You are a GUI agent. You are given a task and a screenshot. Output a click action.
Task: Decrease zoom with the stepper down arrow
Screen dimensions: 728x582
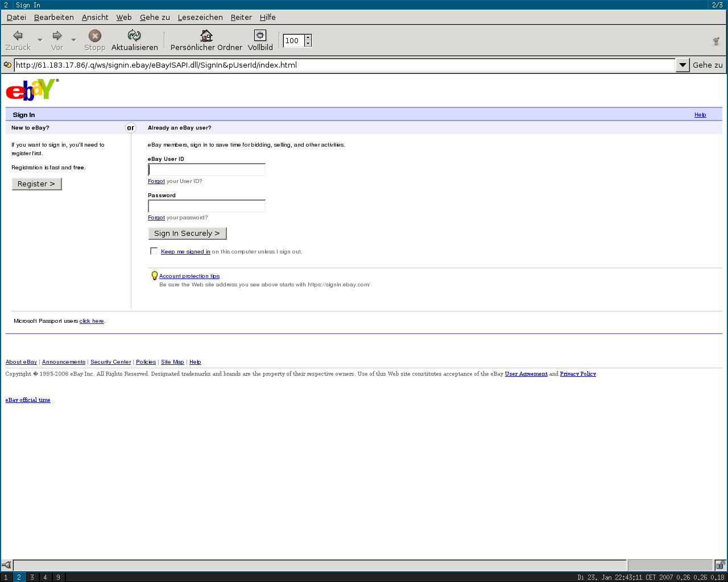point(308,44)
